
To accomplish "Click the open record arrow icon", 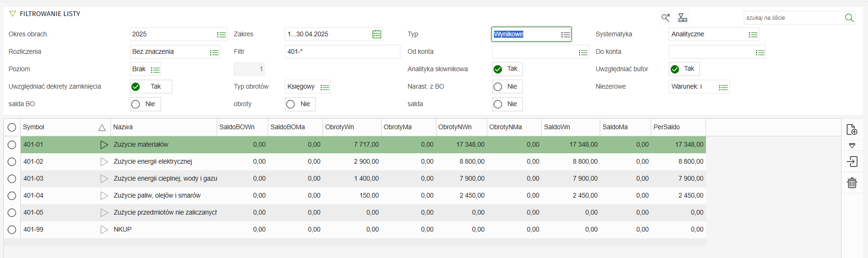I will coord(852,162).
